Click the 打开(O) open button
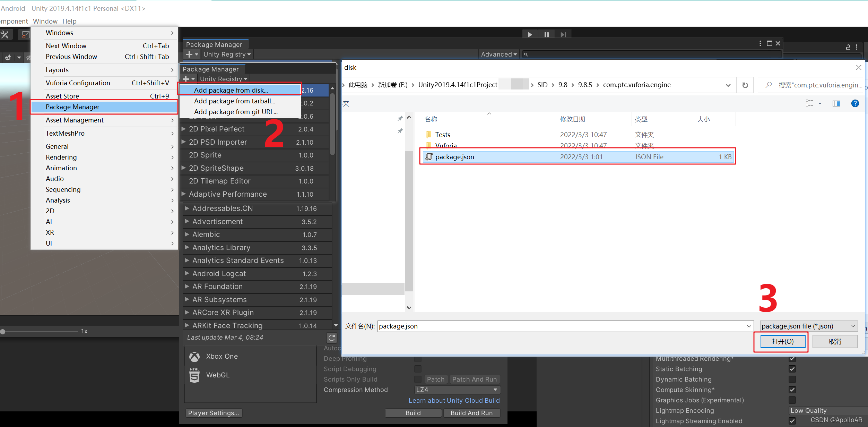 [x=782, y=341]
